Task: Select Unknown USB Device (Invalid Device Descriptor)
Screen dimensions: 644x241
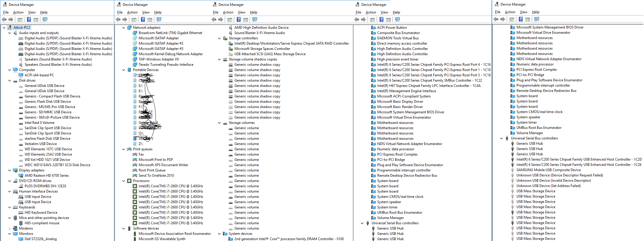Action: click(554, 181)
